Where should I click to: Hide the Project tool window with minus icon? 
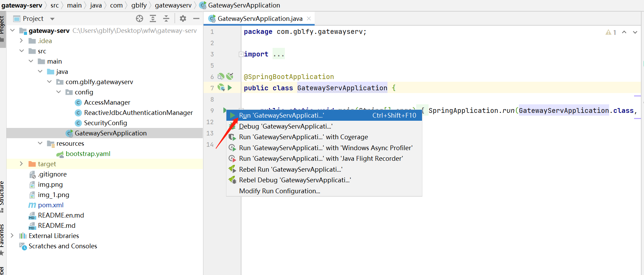pos(196,18)
